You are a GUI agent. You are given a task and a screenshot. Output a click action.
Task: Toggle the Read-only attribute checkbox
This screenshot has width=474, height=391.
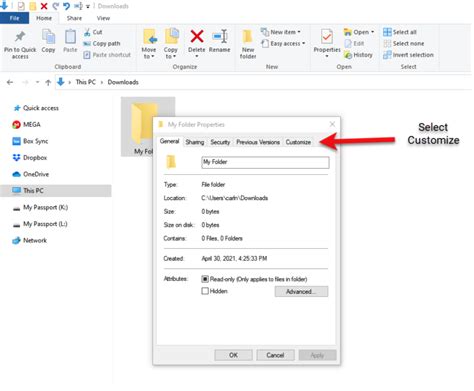[205, 279]
